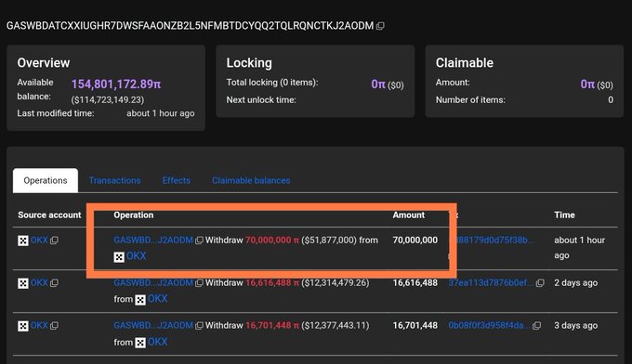632x364 pixels.
Task: Click the Amount column header
Action: point(409,215)
